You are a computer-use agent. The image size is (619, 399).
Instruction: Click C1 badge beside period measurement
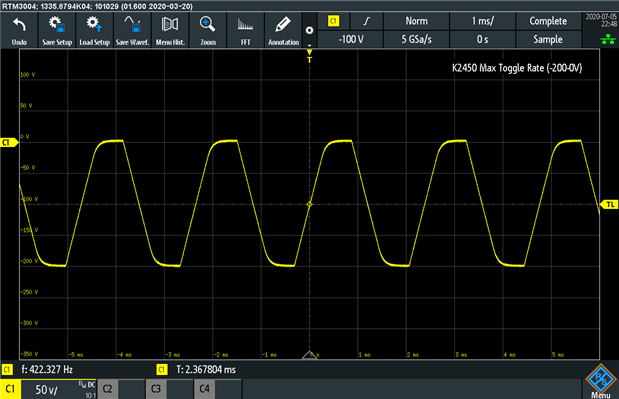[162, 370]
